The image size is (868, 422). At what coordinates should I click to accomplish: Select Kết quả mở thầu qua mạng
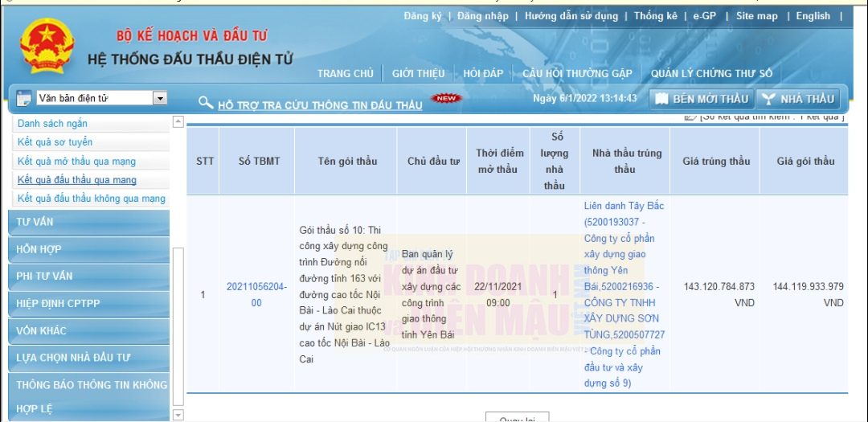(76, 162)
